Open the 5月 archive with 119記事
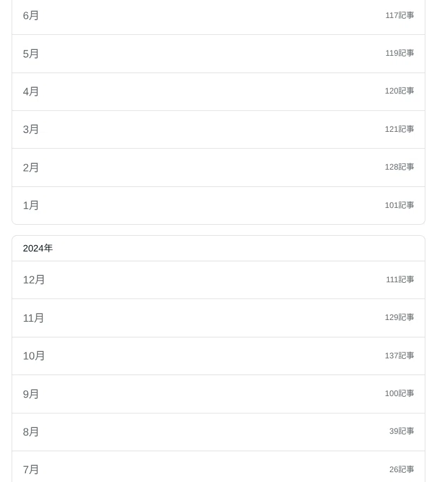The height and width of the screenshot is (482, 448). 218,54
